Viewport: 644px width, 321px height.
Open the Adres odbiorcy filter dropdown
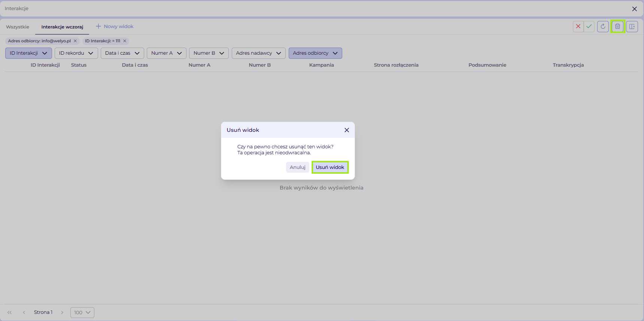315,53
